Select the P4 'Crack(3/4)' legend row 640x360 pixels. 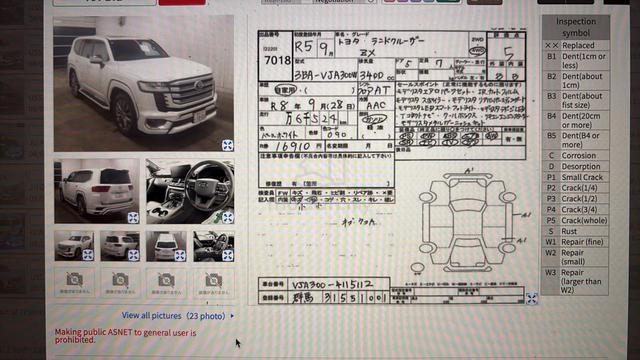(576, 209)
